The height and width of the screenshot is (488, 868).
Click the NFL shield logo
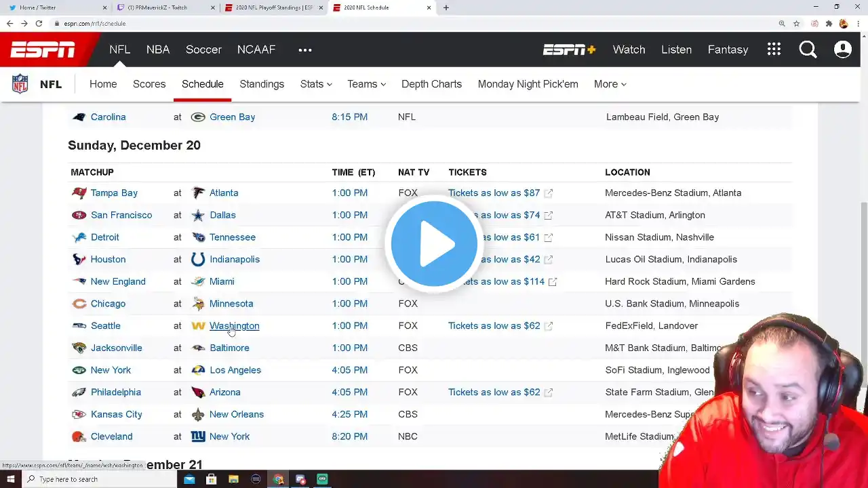[x=20, y=84]
